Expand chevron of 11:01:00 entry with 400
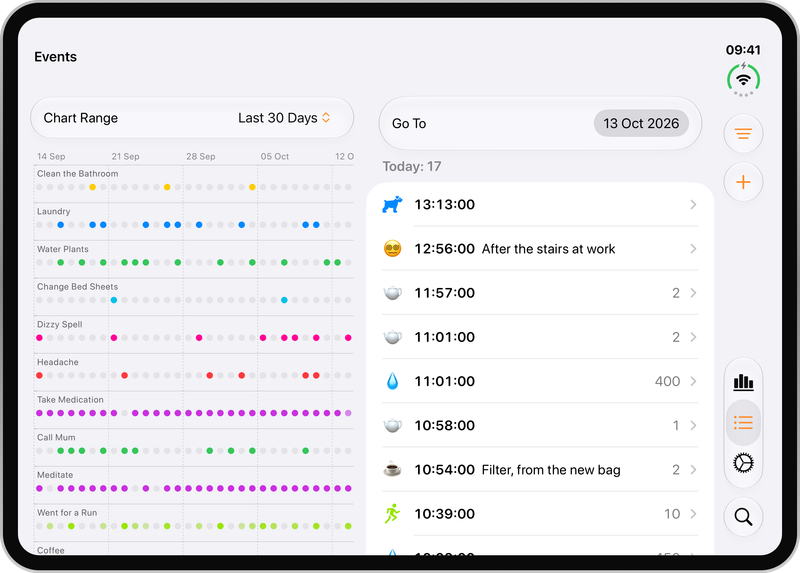Viewport: 800px width, 573px height. 693,381
